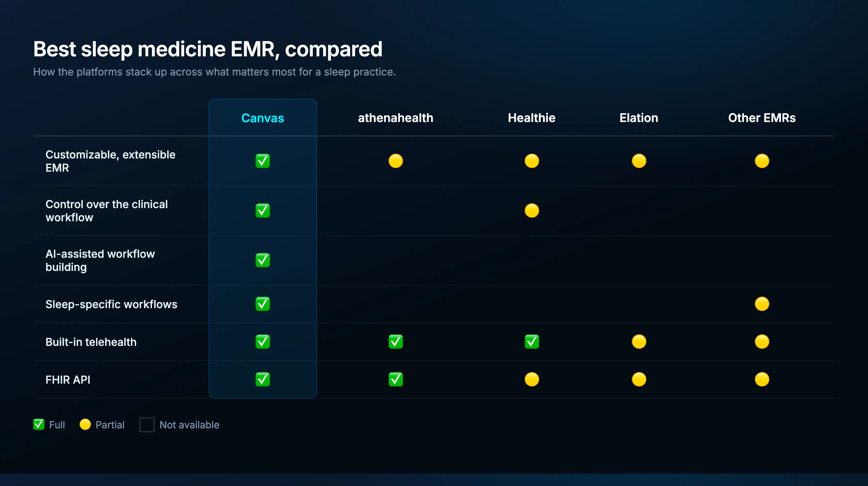Click Canvas check for AI-assisted workflow building
Image resolution: width=868 pixels, height=486 pixels.
click(x=262, y=260)
